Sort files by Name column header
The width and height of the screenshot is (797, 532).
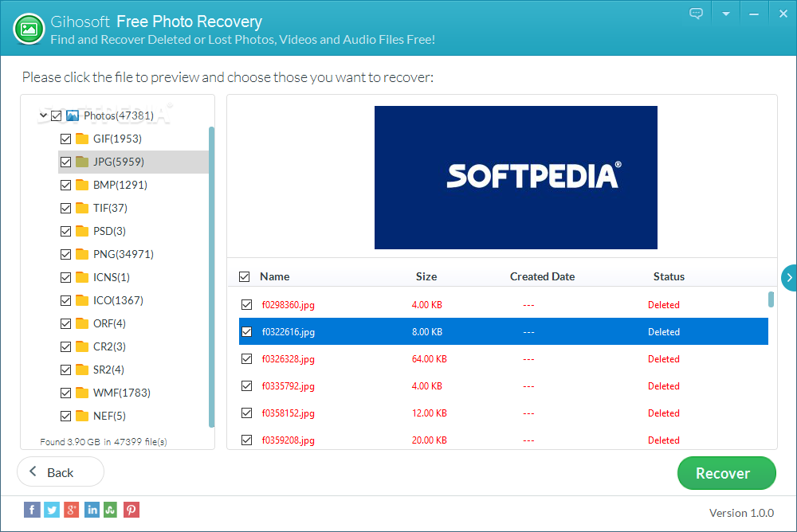tap(274, 276)
